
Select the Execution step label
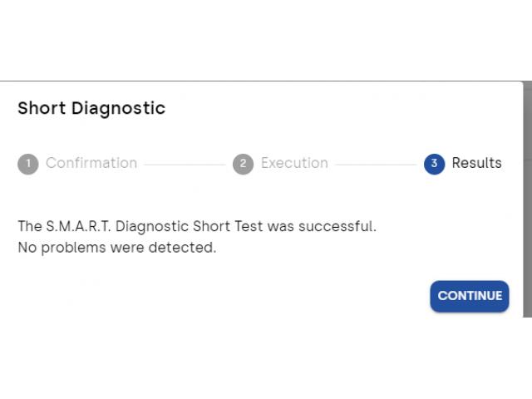[294, 163]
